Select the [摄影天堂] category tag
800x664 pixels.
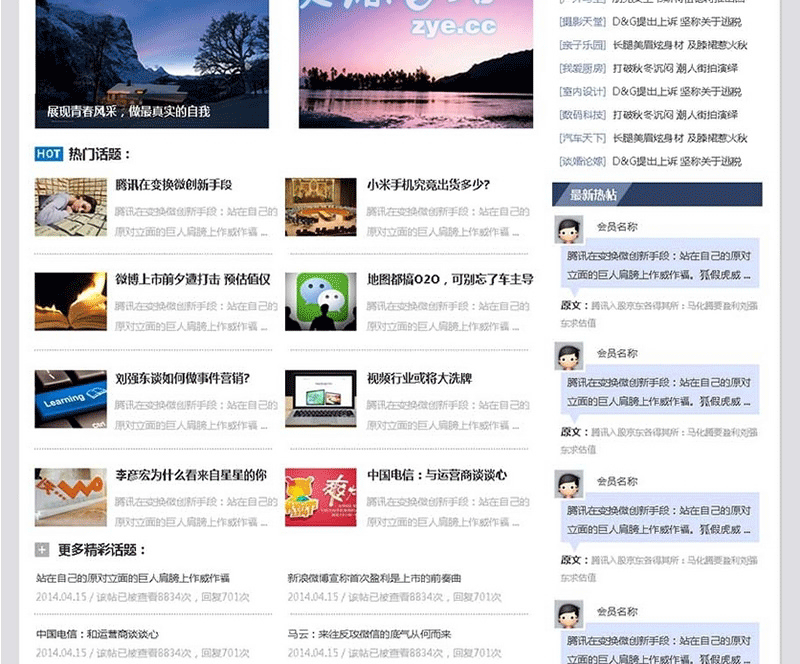coord(582,21)
